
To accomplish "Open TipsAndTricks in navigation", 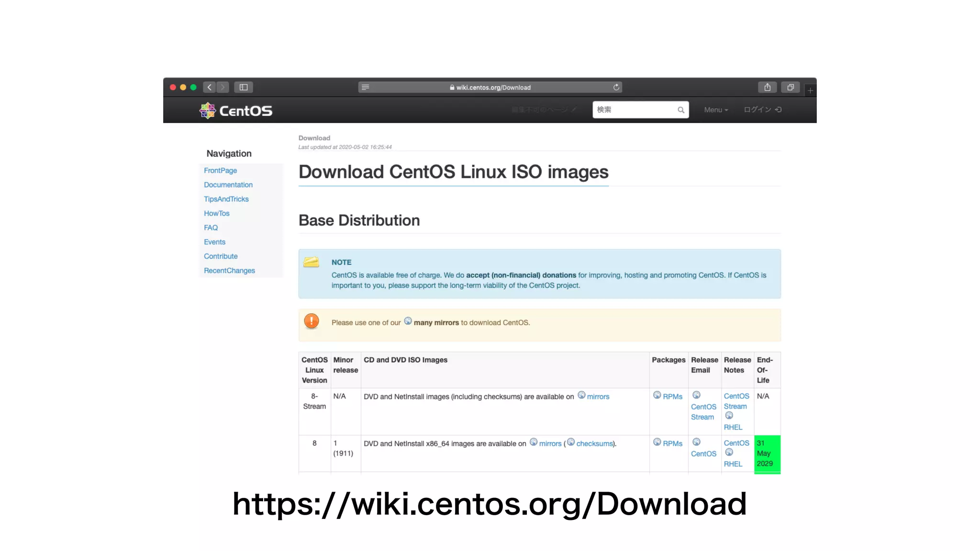I will 226,199.
